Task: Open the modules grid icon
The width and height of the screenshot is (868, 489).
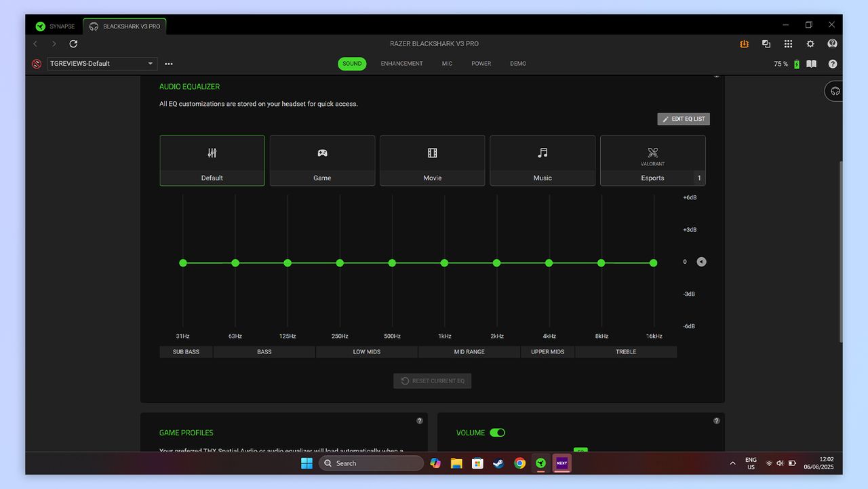Action: point(788,43)
